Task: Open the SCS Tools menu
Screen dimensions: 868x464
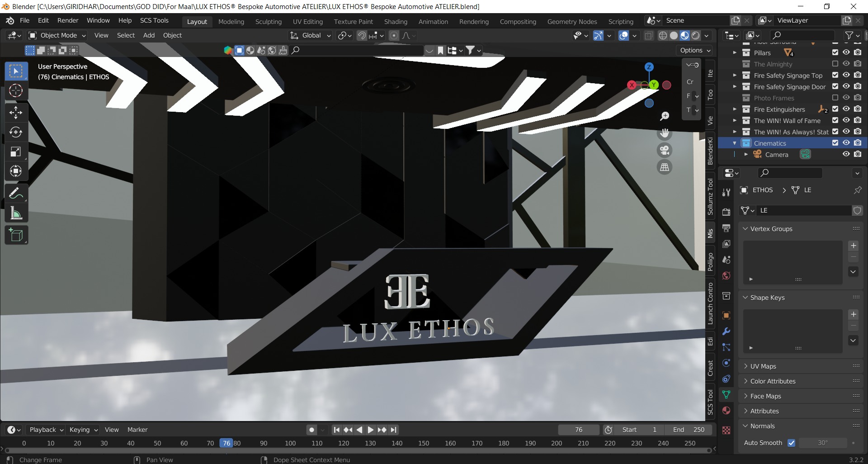Action: [x=154, y=20]
